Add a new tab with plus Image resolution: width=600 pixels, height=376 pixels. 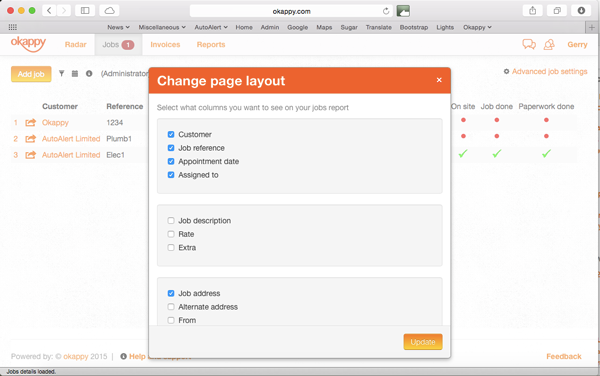[x=592, y=28]
